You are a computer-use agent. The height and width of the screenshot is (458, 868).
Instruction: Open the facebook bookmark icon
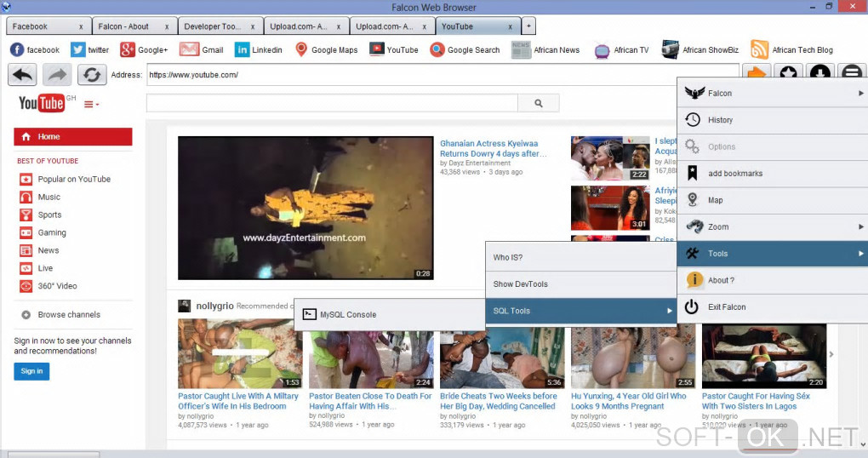(x=17, y=50)
